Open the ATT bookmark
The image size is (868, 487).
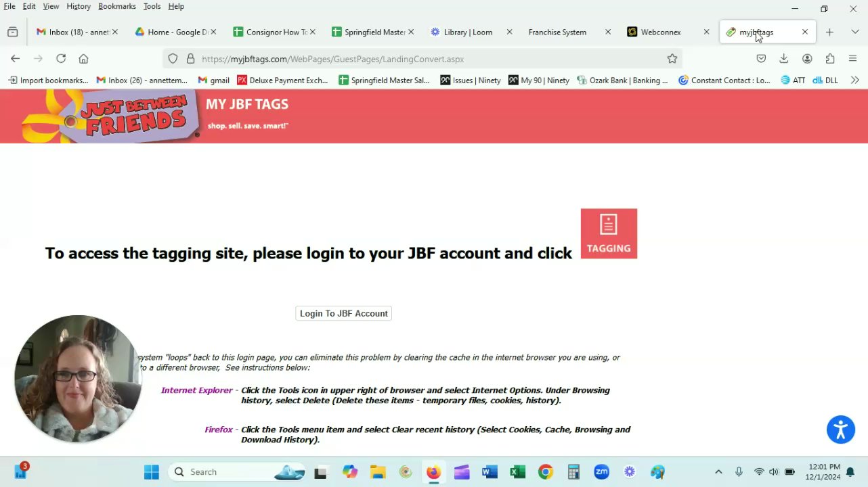click(793, 80)
